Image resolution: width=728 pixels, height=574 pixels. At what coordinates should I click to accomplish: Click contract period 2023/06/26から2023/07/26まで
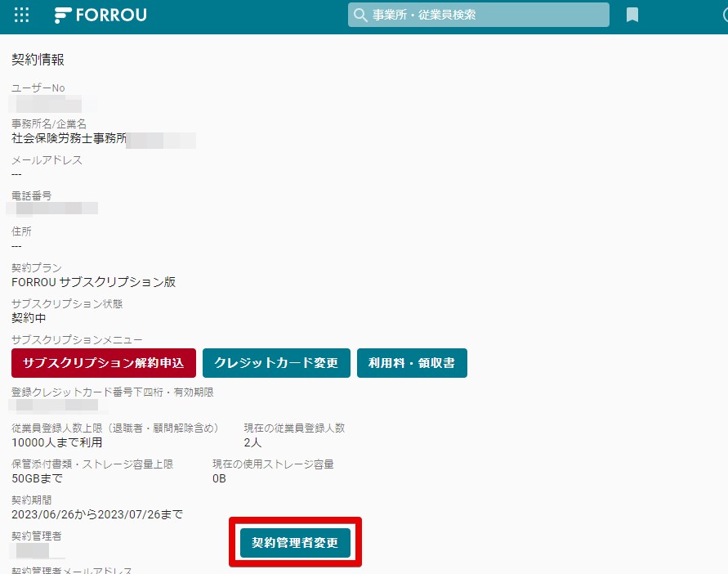(x=97, y=514)
